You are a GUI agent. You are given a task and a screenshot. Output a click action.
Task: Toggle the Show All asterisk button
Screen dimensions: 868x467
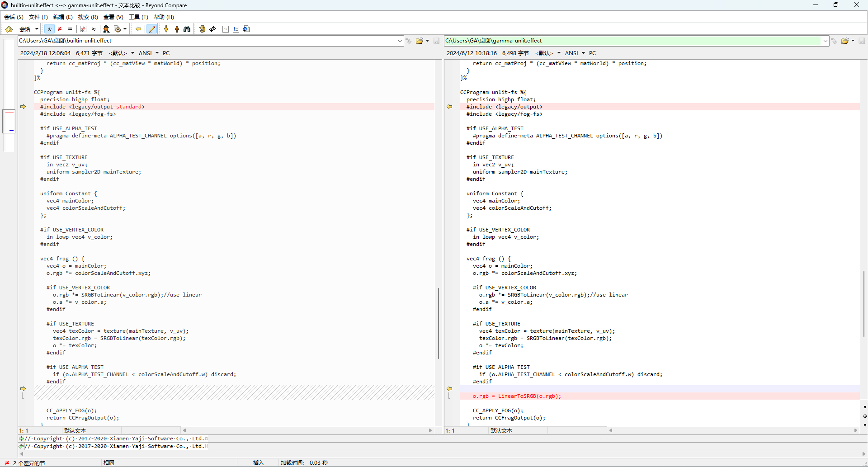point(49,29)
